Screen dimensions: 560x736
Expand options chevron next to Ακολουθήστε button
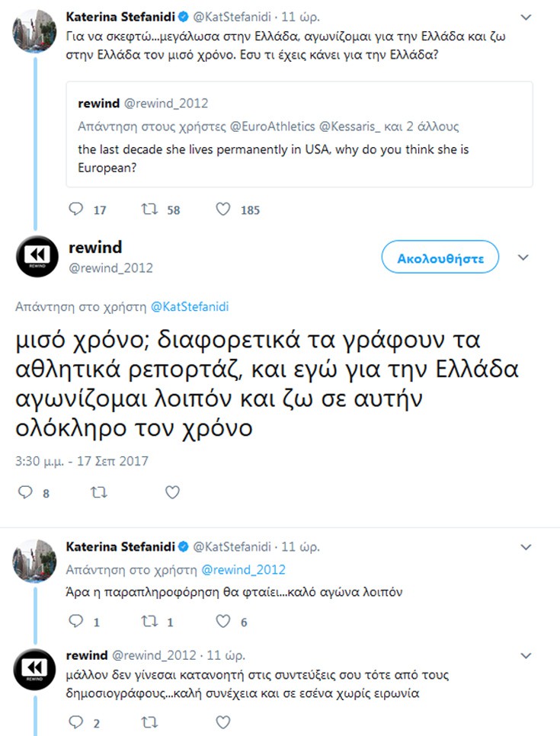[x=523, y=258]
